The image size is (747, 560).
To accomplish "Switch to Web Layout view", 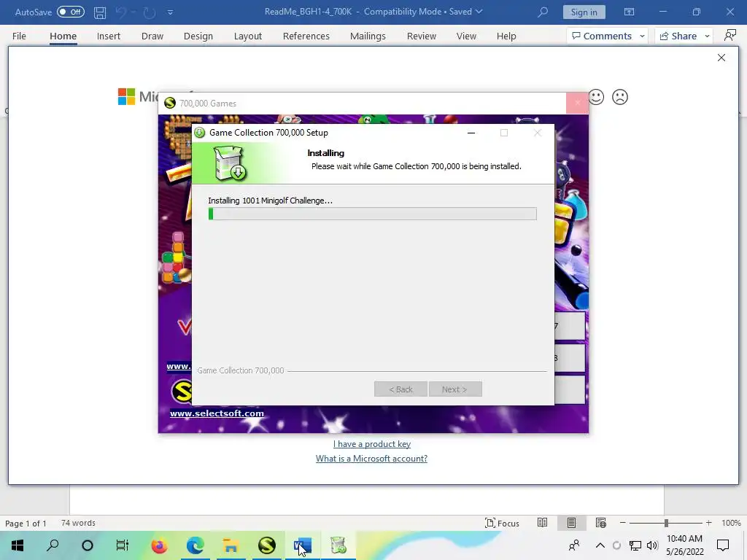I will pos(601,523).
